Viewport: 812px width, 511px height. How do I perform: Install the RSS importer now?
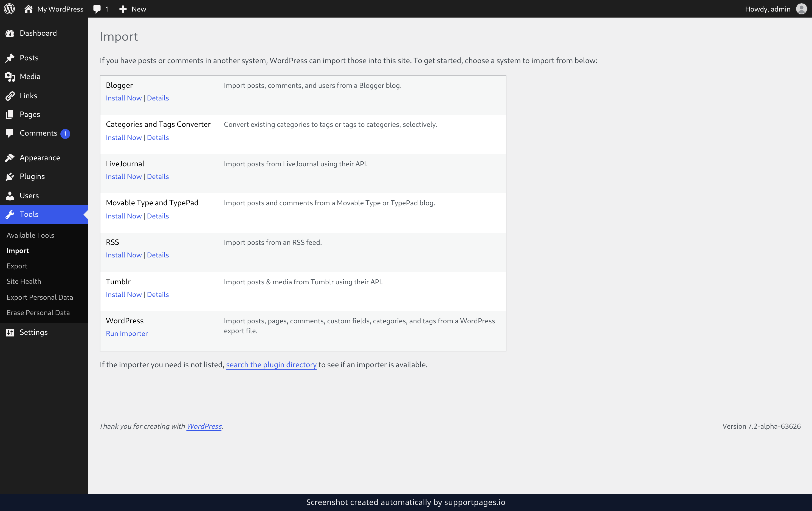point(124,255)
